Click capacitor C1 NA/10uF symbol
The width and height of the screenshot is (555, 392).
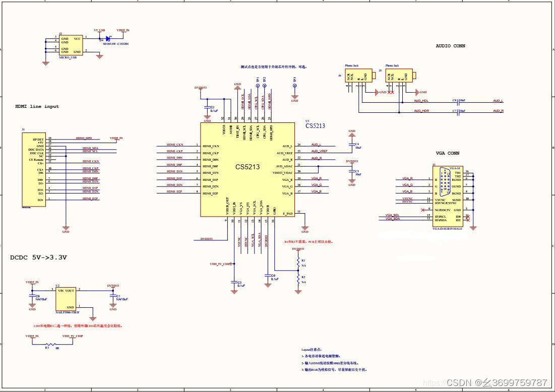[x=113, y=295]
